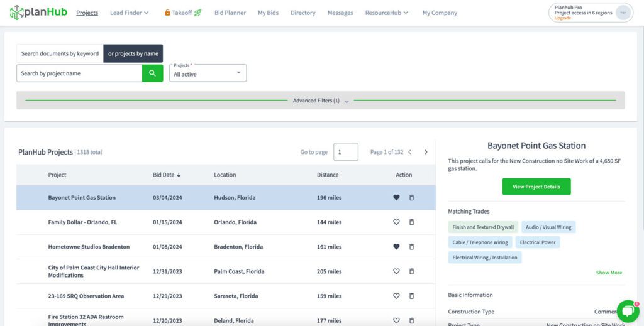Expand the ResourceHub menu
This screenshot has height=326, width=644.
tap(387, 13)
